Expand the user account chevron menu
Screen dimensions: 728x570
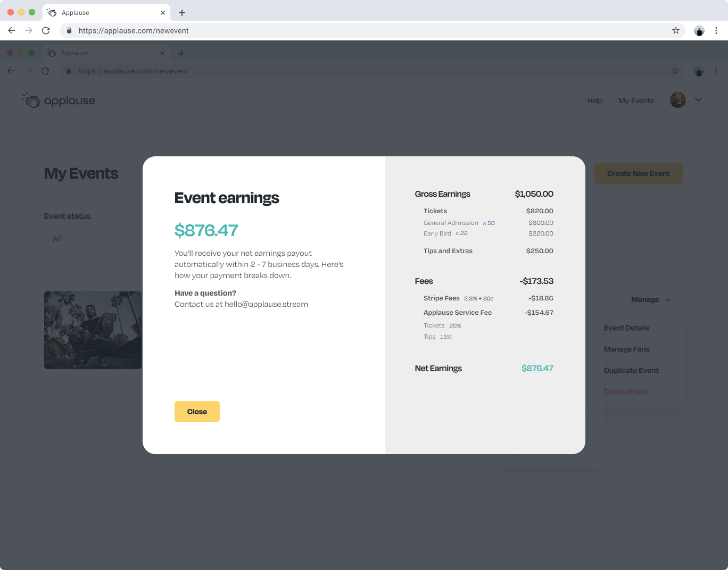click(x=698, y=100)
